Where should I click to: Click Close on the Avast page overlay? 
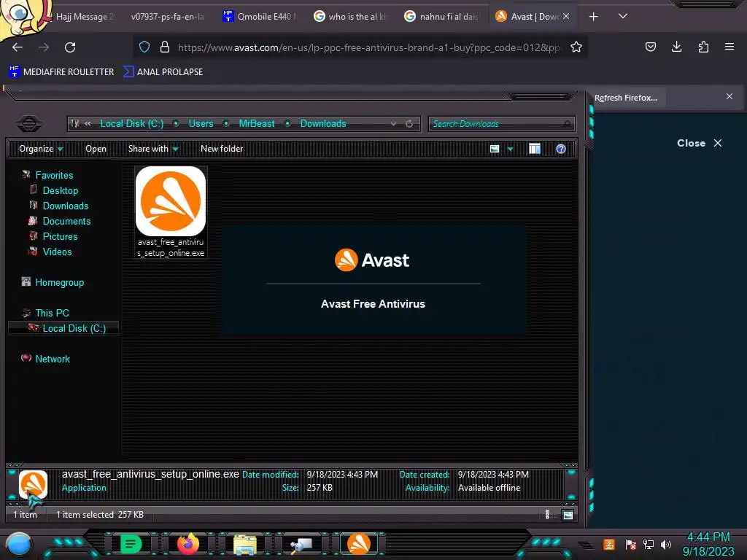[699, 144]
